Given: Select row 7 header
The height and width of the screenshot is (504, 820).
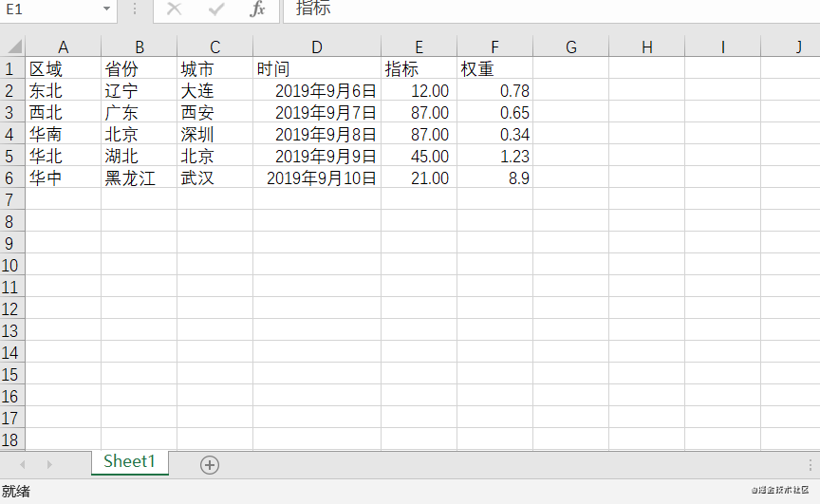Looking at the screenshot, I should pyautogui.click(x=12, y=199).
